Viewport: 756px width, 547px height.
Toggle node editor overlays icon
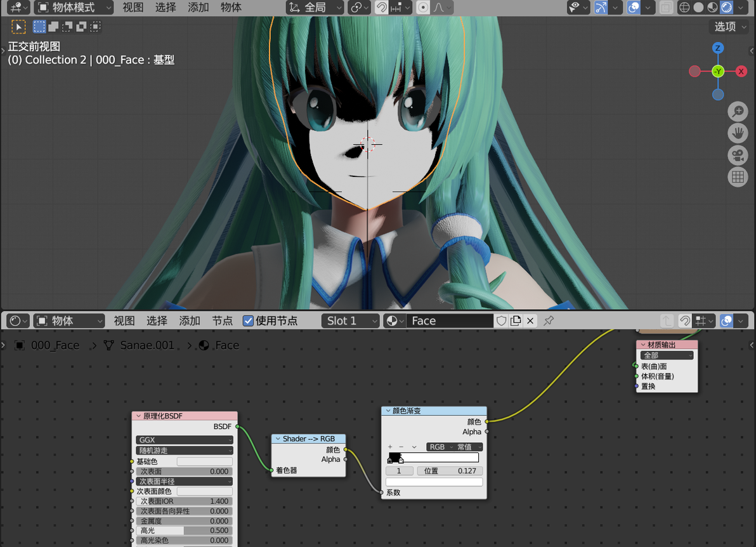click(727, 320)
